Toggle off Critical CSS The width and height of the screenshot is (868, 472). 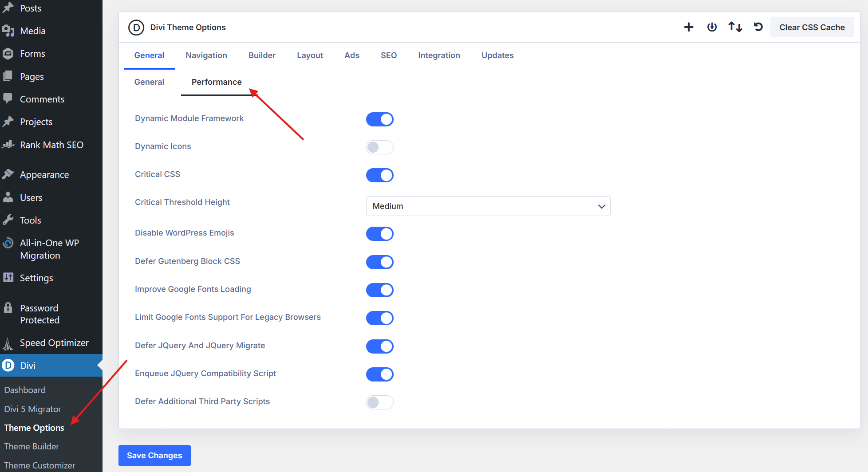point(379,175)
